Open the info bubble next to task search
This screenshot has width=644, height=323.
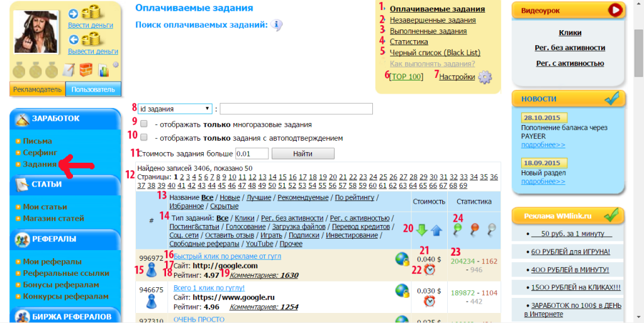pyautogui.click(x=277, y=25)
